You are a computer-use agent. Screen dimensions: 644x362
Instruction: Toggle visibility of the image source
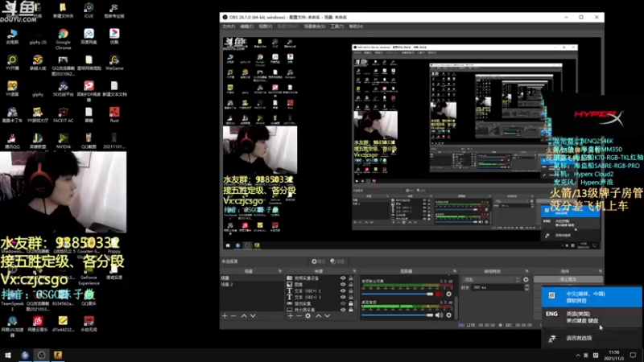coord(343,285)
